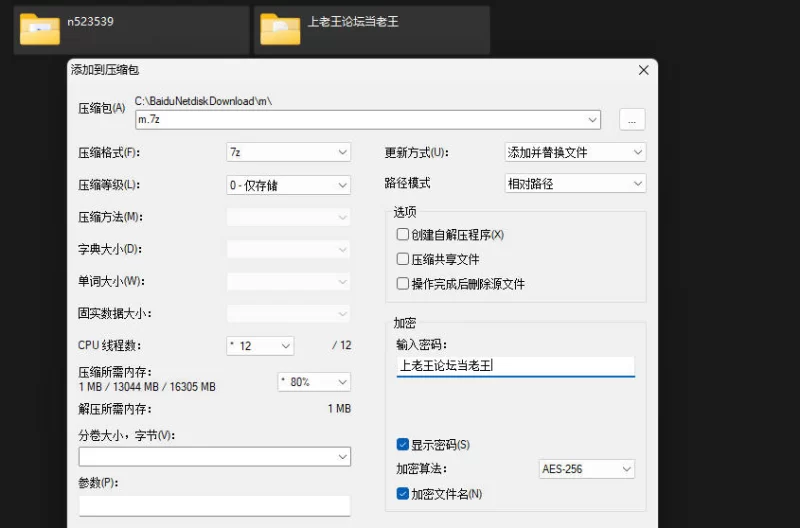Screen dimensions: 800x528
Task: Click the disabled 单词大小 dropdown
Action: coord(288,282)
